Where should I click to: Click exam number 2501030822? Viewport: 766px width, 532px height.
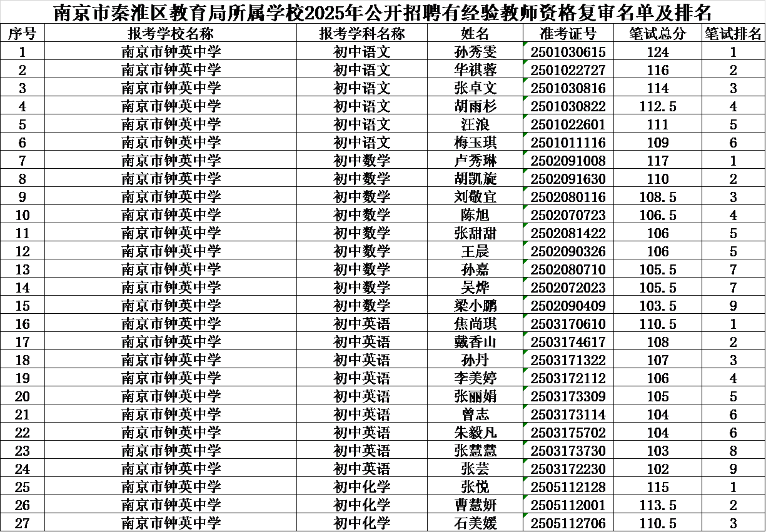568,107
